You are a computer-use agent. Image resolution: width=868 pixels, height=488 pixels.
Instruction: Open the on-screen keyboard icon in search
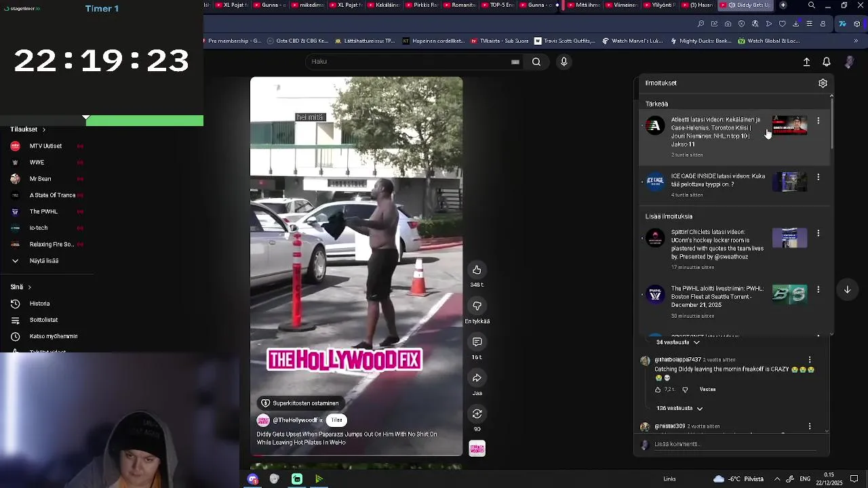click(515, 62)
